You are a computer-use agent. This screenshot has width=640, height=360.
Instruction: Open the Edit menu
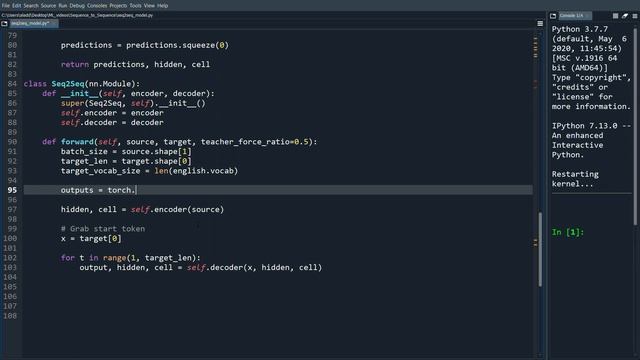(x=16, y=6)
